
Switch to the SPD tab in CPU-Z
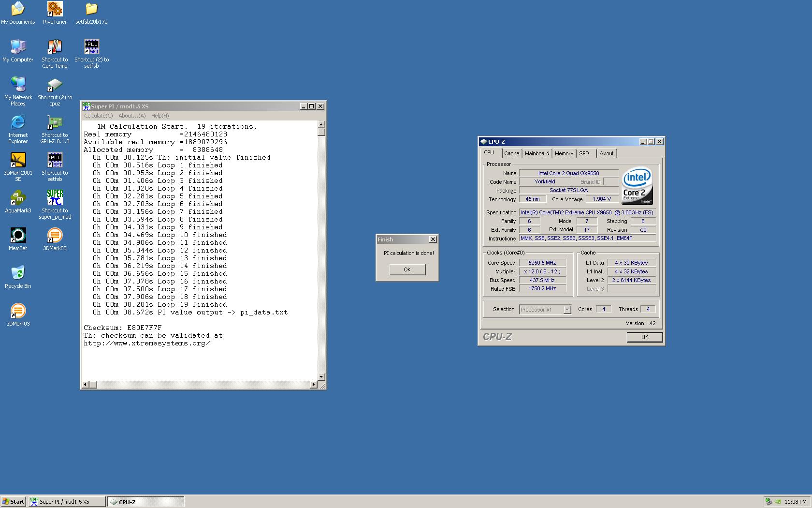(x=584, y=153)
